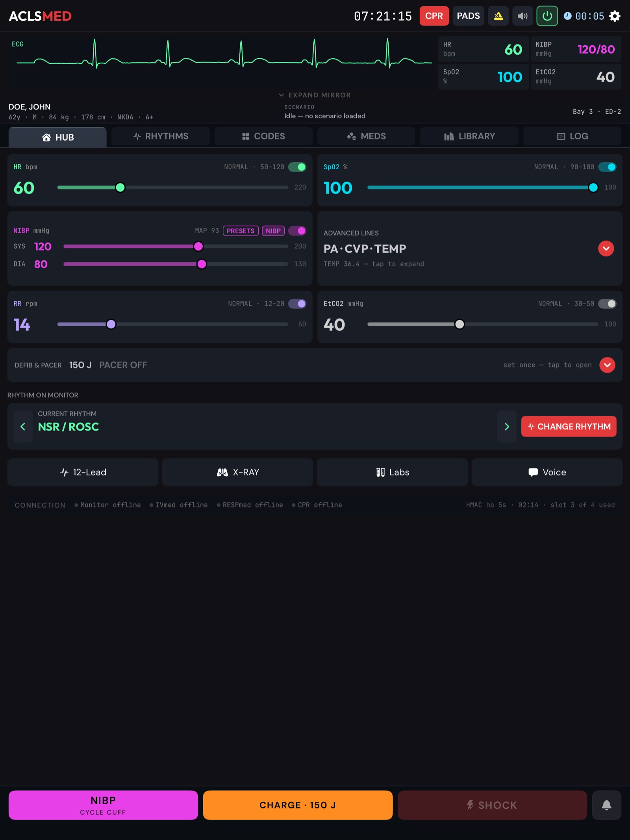Expand the PA·CVP·TEMP advanced lines
This screenshot has width=630, height=840.
[x=606, y=248]
